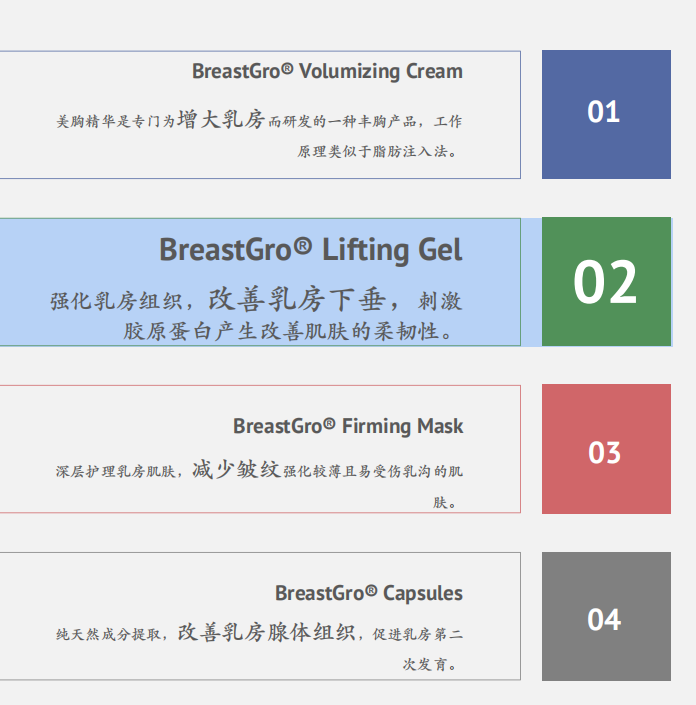Select the BreastGro Lifting Gel heading
The width and height of the screenshot is (696, 705).
pyautogui.click(x=310, y=249)
